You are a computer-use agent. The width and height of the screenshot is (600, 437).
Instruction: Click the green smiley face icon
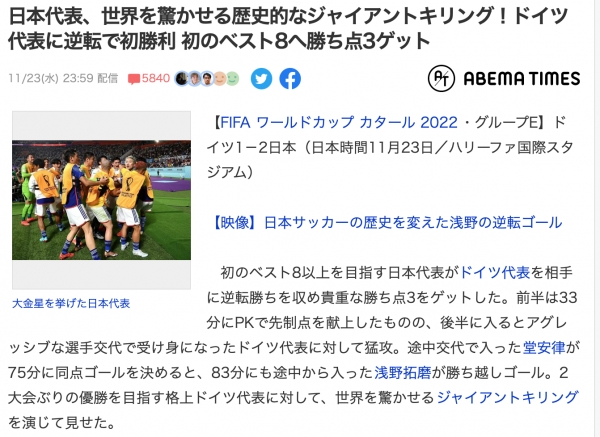point(232,78)
